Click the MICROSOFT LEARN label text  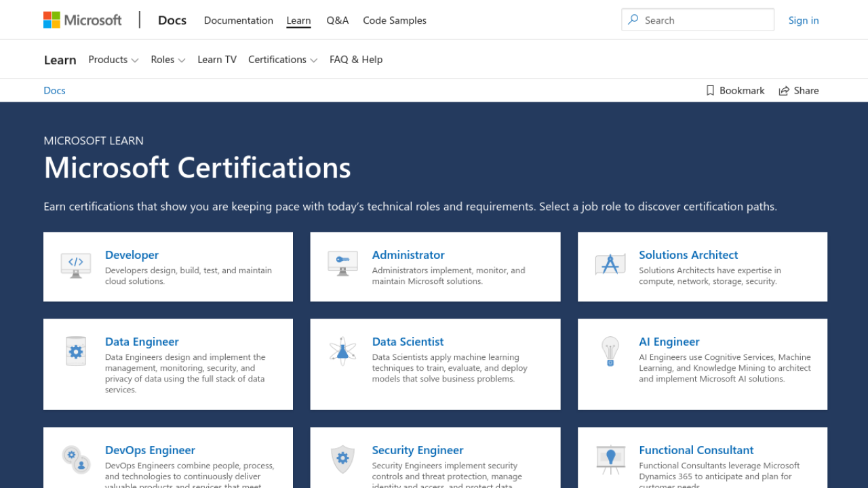94,140
